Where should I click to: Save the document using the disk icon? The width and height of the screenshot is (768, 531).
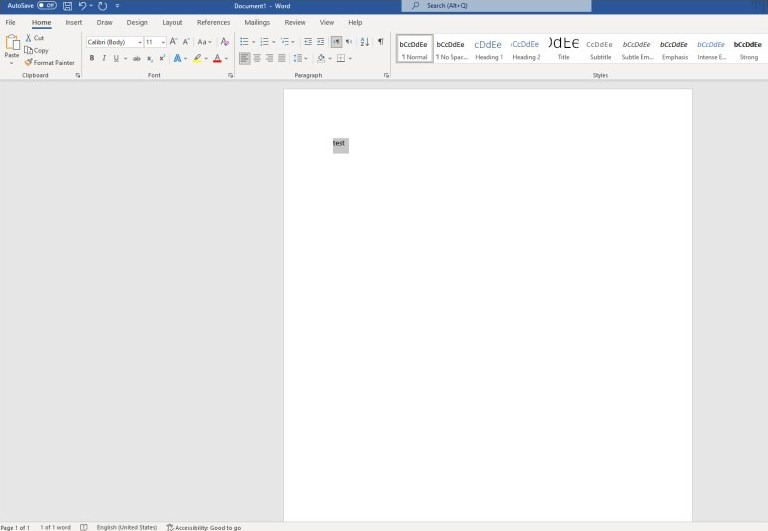(x=68, y=6)
